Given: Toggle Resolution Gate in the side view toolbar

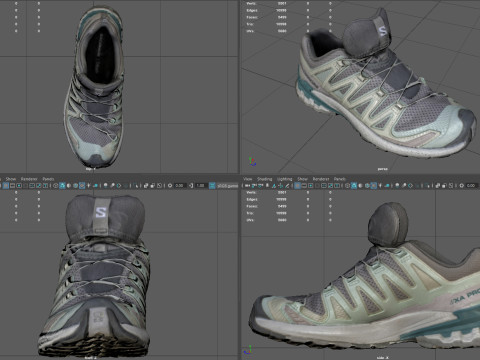Looking at the screenshot, I should [311, 186].
